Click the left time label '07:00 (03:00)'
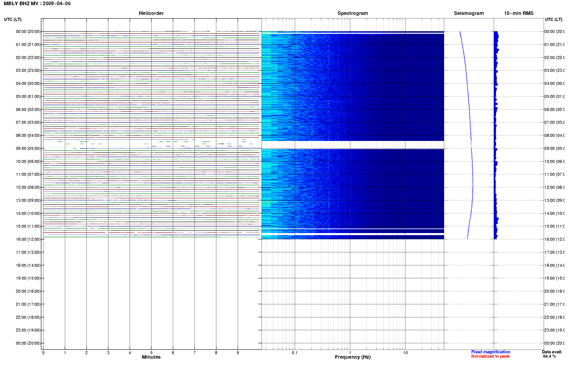Image resolution: width=588 pixels, height=368 pixels. pyautogui.click(x=28, y=122)
